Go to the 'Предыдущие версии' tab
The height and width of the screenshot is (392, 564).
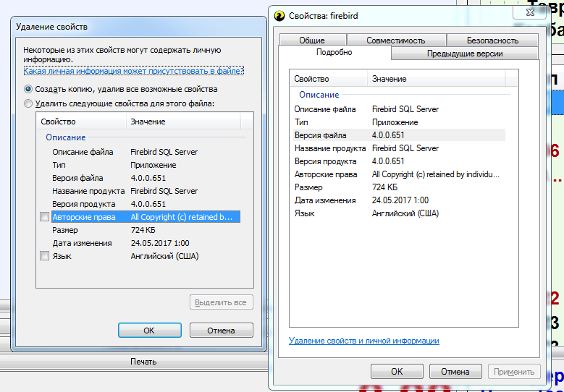click(x=465, y=54)
